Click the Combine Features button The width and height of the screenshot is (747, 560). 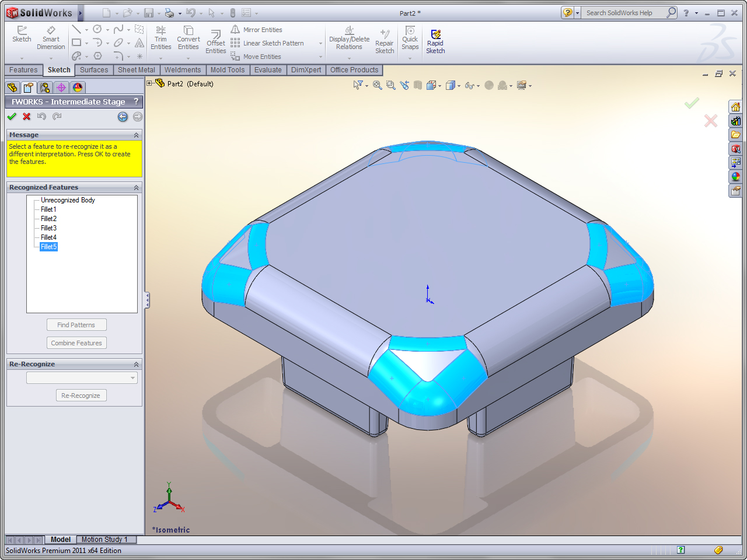(x=76, y=343)
